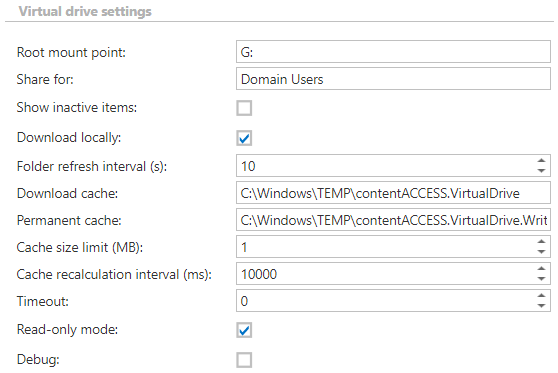Screen dimensions: 558x373
Task: Click the Cache recalculation interval (ms) label
Action: (x=114, y=274)
